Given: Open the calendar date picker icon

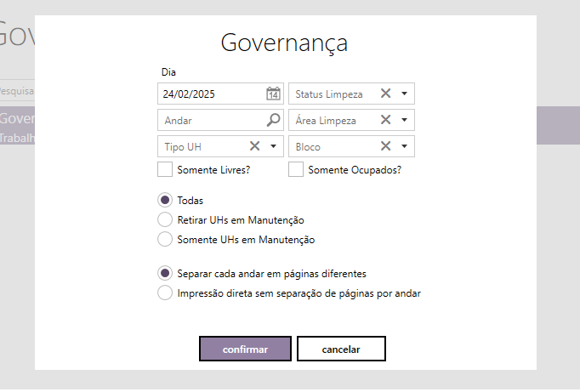Looking at the screenshot, I should 273,94.
